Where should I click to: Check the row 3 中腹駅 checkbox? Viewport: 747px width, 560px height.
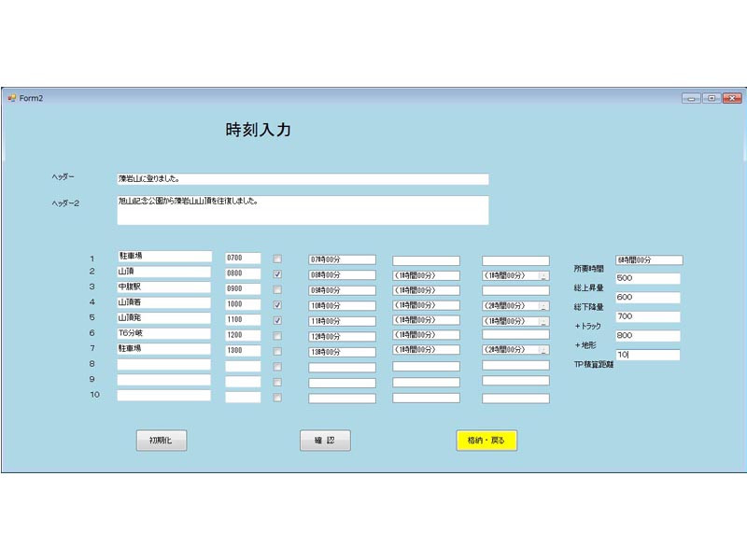point(277,289)
